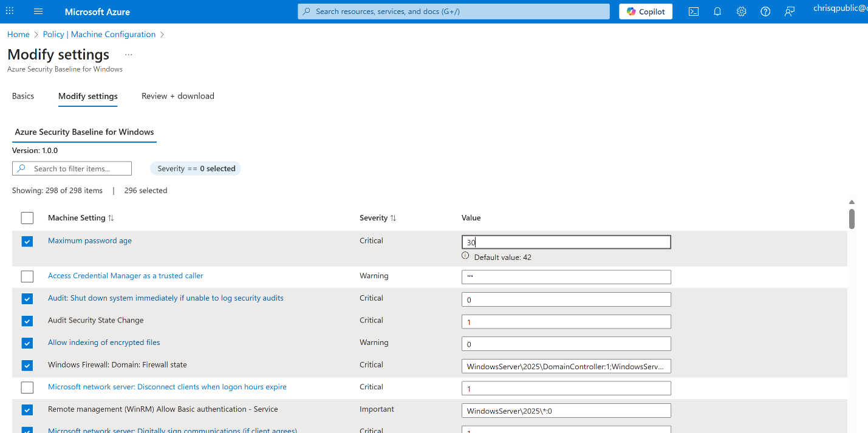Enable Access Credential Manager as a trusted caller
This screenshot has width=868, height=433.
(x=27, y=276)
